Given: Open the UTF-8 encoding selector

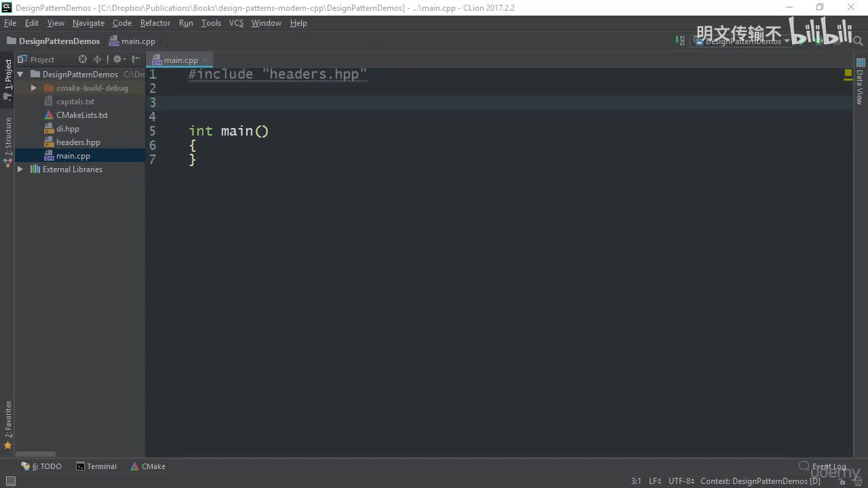Looking at the screenshot, I should point(682,481).
